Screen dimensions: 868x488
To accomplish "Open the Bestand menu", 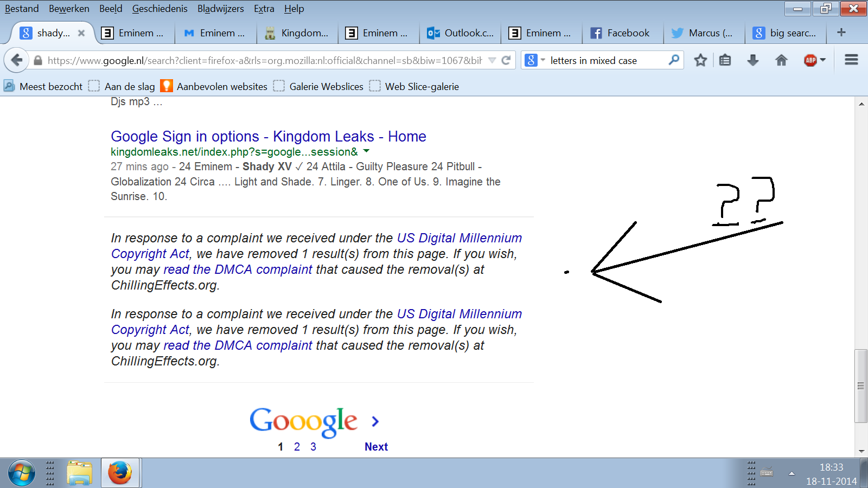I will click(22, 9).
